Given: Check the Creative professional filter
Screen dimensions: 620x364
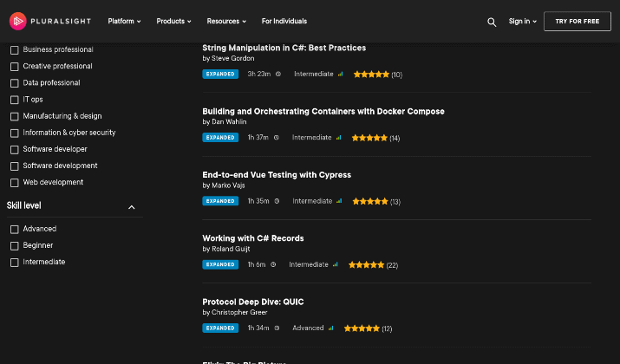Looking at the screenshot, I should point(15,67).
